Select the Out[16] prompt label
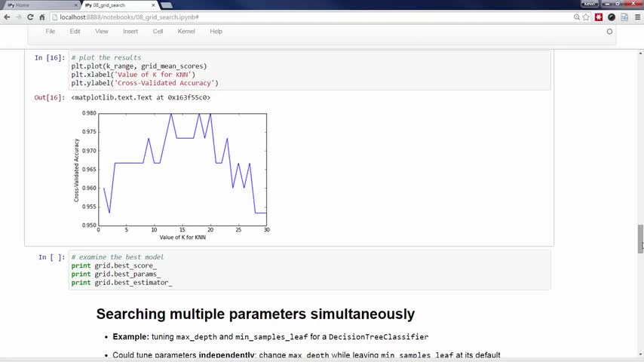 tap(49, 97)
